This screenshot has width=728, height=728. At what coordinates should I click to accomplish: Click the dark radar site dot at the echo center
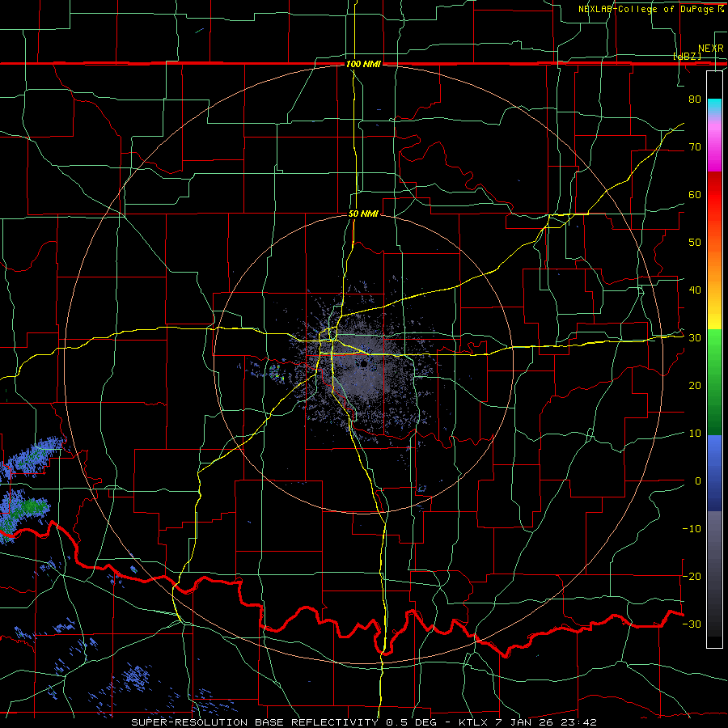[x=363, y=363]
